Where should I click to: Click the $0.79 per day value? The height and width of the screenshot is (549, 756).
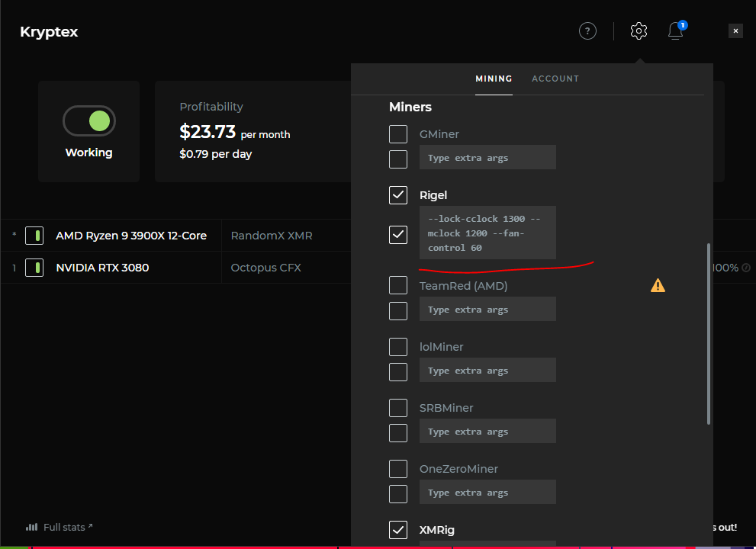pyautogui.click(x=216, y=154)
